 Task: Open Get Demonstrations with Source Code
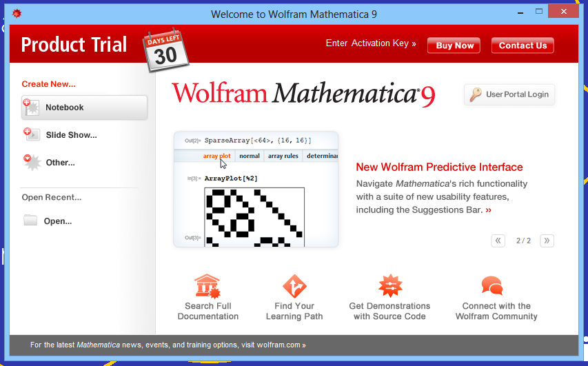coord(389,311)
